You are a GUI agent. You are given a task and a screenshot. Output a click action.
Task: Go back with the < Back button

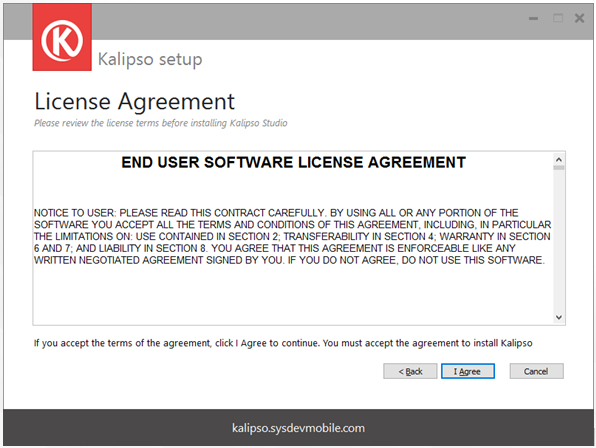point(410,371)
